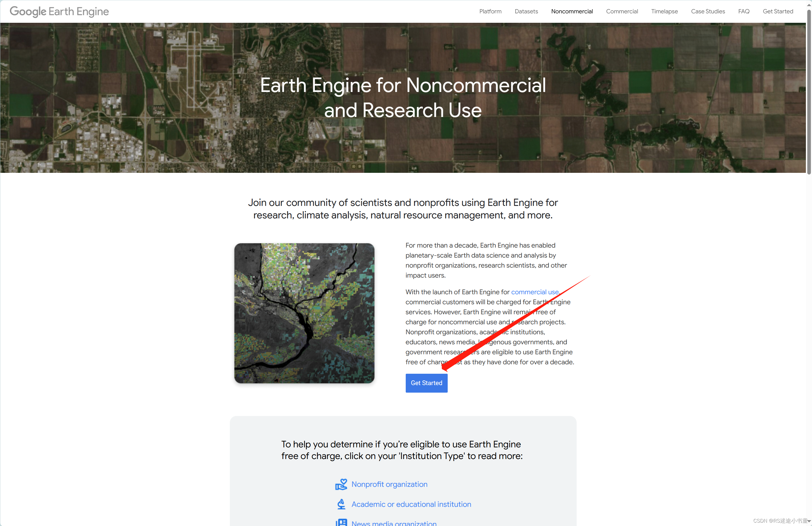Open News media organization link
This screenshot has height=526, width=812.
coord(394,523)
